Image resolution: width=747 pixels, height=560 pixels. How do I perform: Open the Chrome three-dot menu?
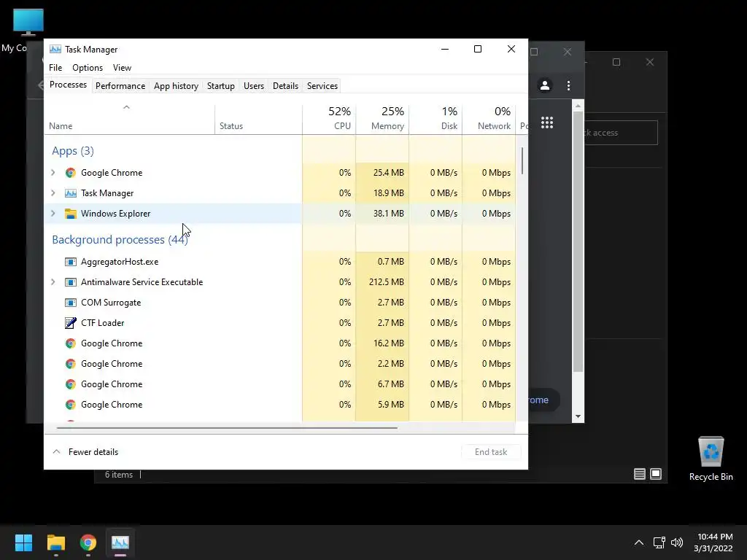[568, 85]
